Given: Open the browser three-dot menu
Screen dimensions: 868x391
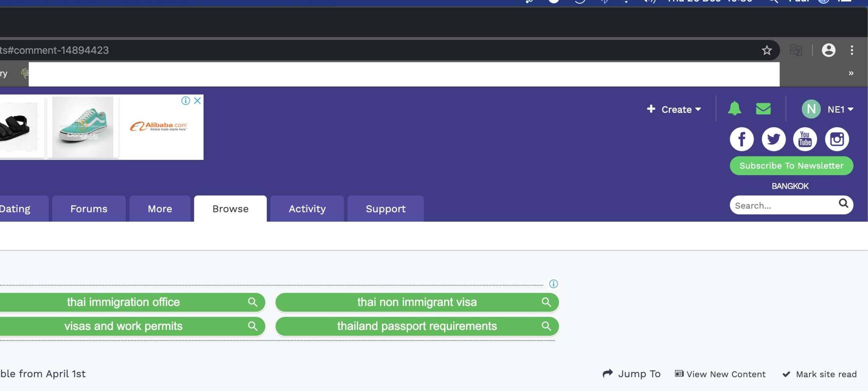Looking at the screenshot, I should [852, 50].
